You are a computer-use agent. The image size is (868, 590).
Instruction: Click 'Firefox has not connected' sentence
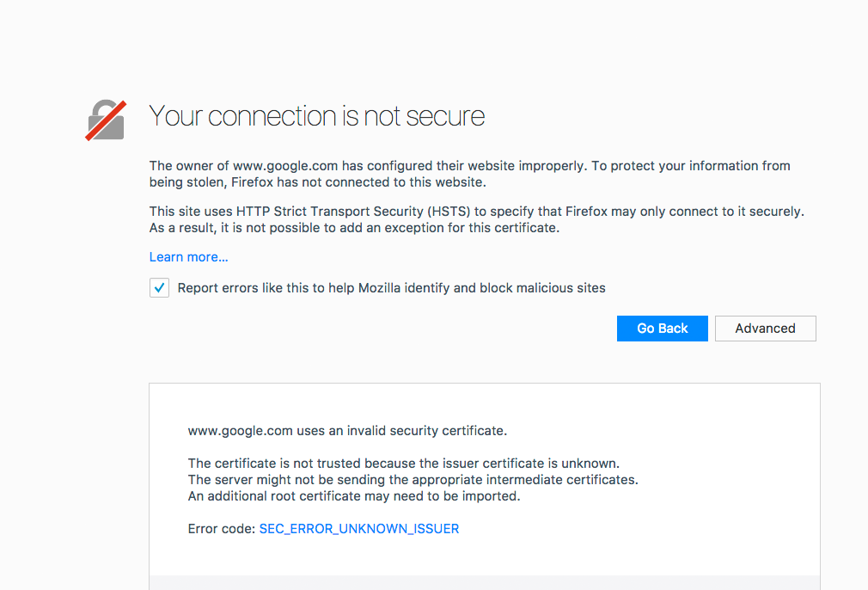(x=358, y=182)
